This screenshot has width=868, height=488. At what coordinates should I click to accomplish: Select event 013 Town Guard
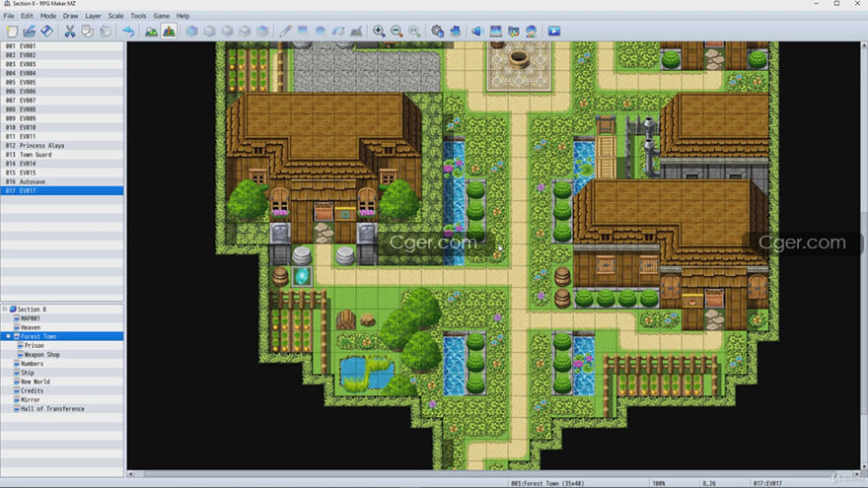(62, 155)
